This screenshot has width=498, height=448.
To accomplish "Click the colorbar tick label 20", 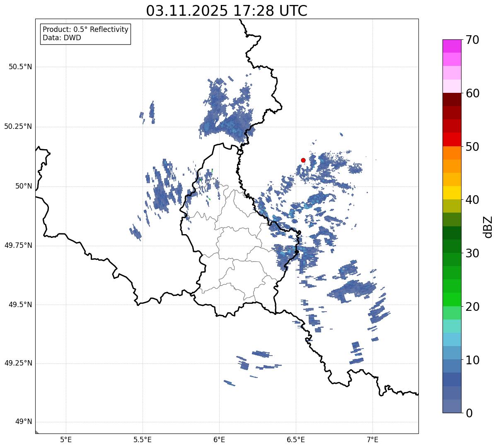I will [x=473, y=307].
